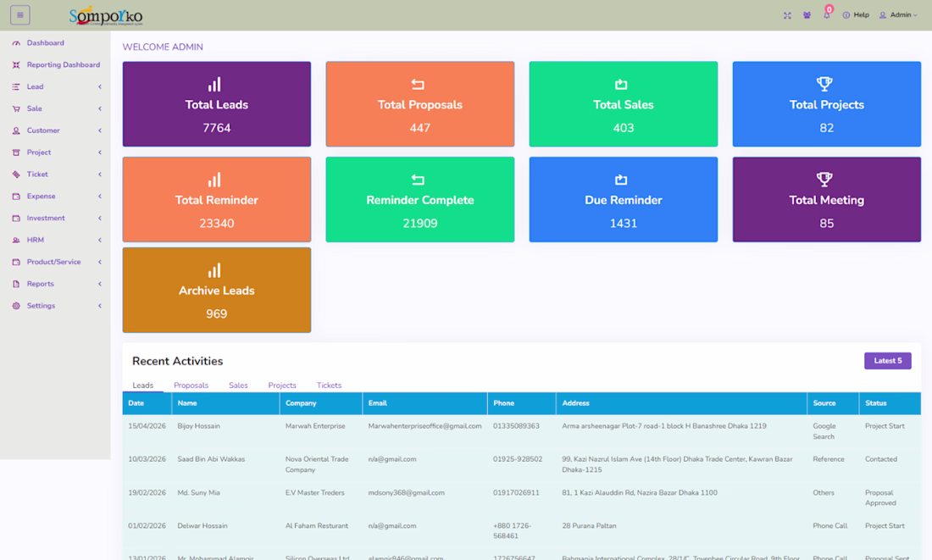The image size is (932, 560).
Task: Click the Ticket tag icon in sidebar
Action: coord(16,175)
